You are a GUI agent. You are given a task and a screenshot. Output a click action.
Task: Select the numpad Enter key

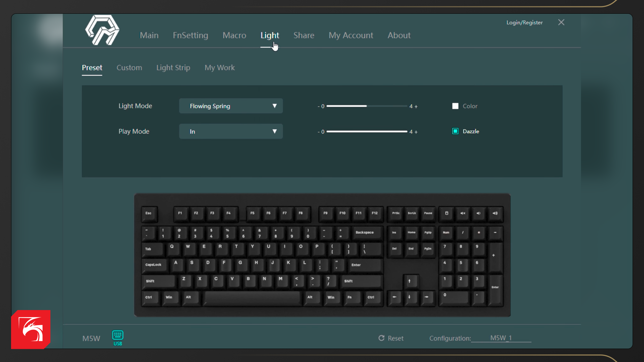click(x=495, y=290)
